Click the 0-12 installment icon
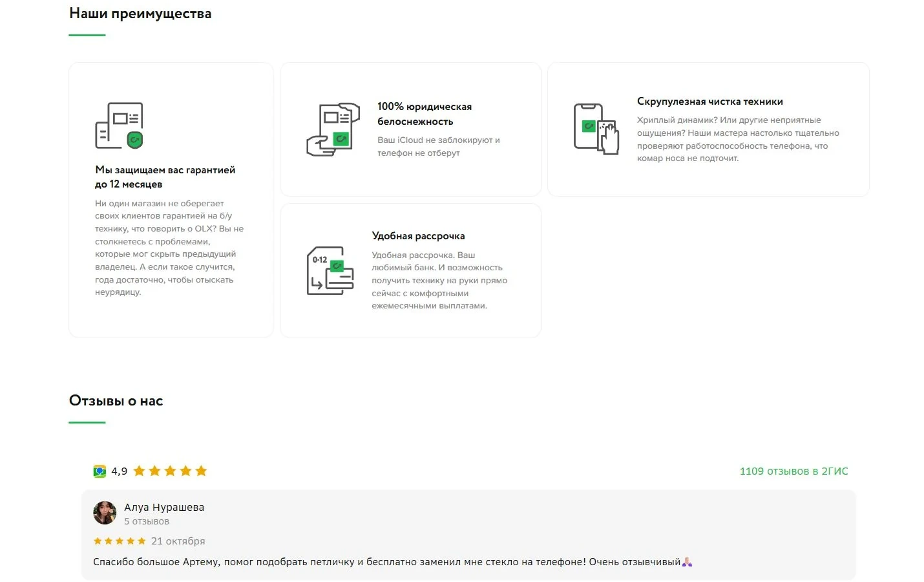Image resolution: width=924 pixels, height=582 pixels. point(330,271)
